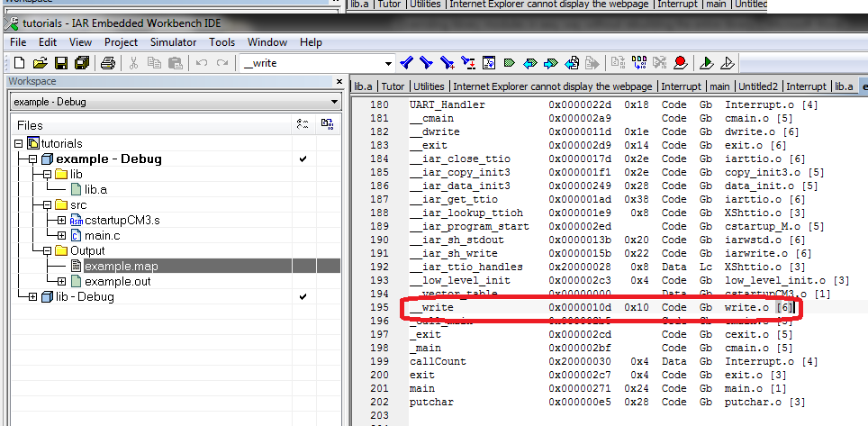This screenshot has height=426, width=868.
Task: Click the Open file folder icon
Action: click(40, 63)
